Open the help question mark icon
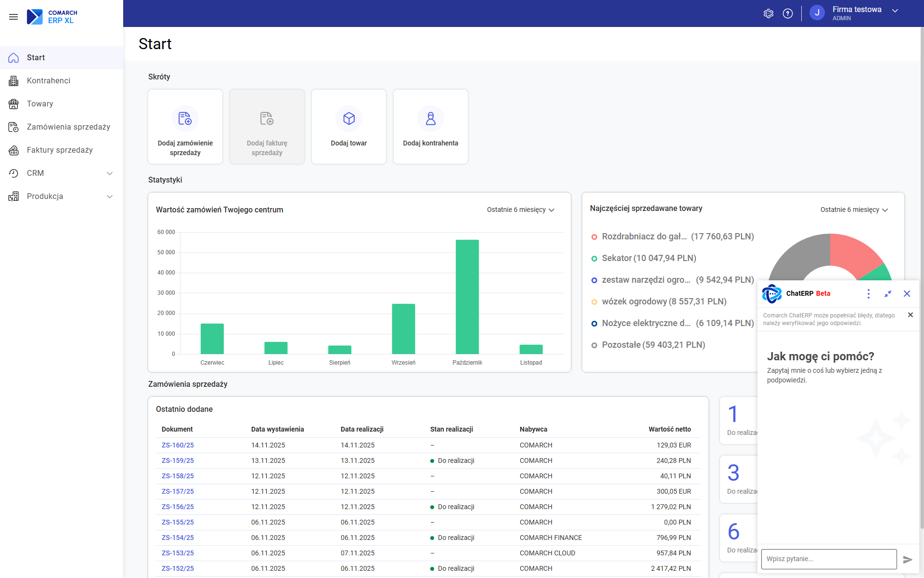The width and height of the screenshot is (924, 578). pyautogui.click(x=788, y=13)
